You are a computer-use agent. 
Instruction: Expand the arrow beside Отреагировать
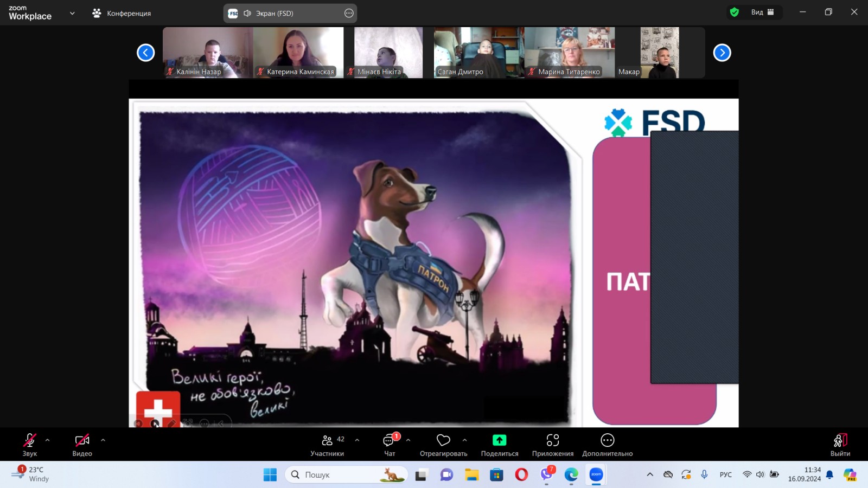pyautogui.click(x=465, y=440)
